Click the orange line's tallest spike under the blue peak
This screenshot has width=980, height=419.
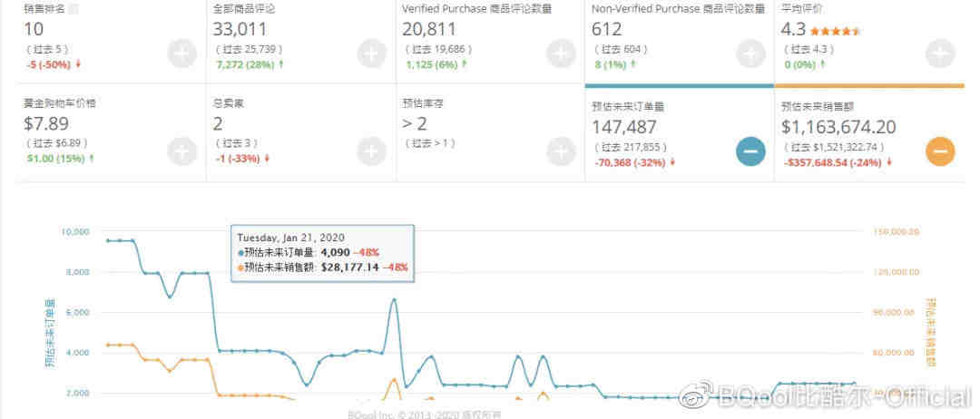tap(394, 380)
